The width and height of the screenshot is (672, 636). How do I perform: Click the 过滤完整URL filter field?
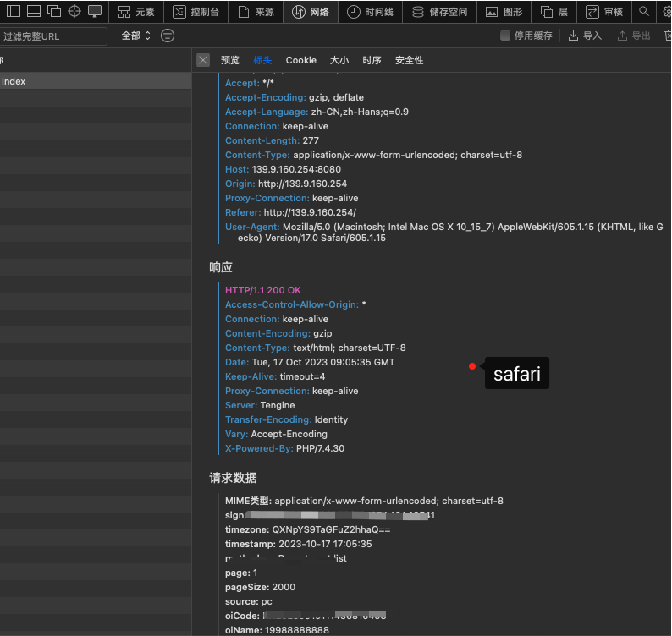[x=53, y=36]
